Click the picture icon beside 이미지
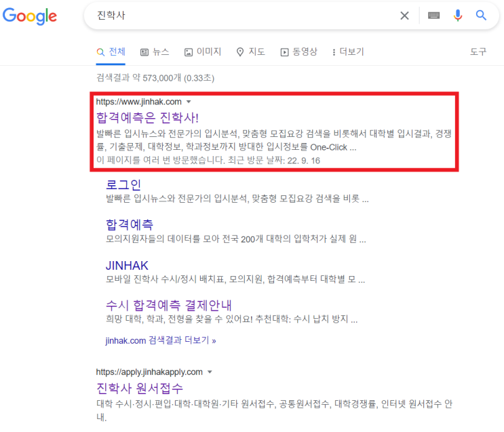The height and width of the screenshot is (432, 504). (x=189, y=52)
